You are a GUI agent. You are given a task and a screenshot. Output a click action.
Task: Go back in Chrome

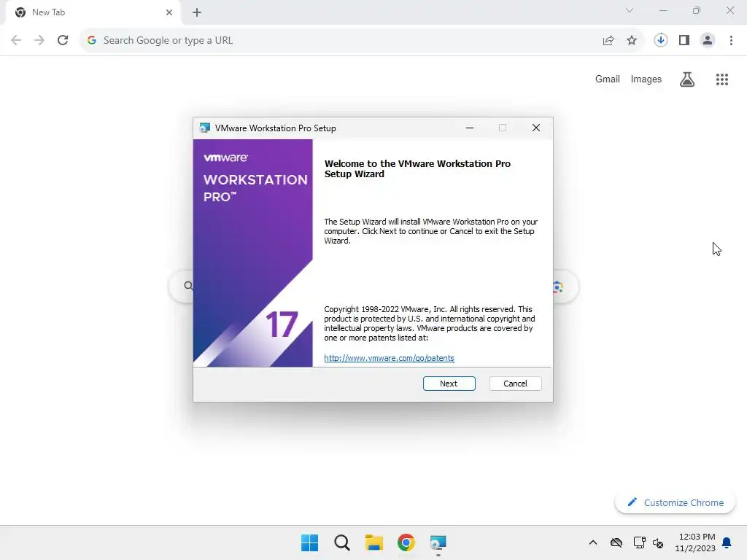(16, 40)
